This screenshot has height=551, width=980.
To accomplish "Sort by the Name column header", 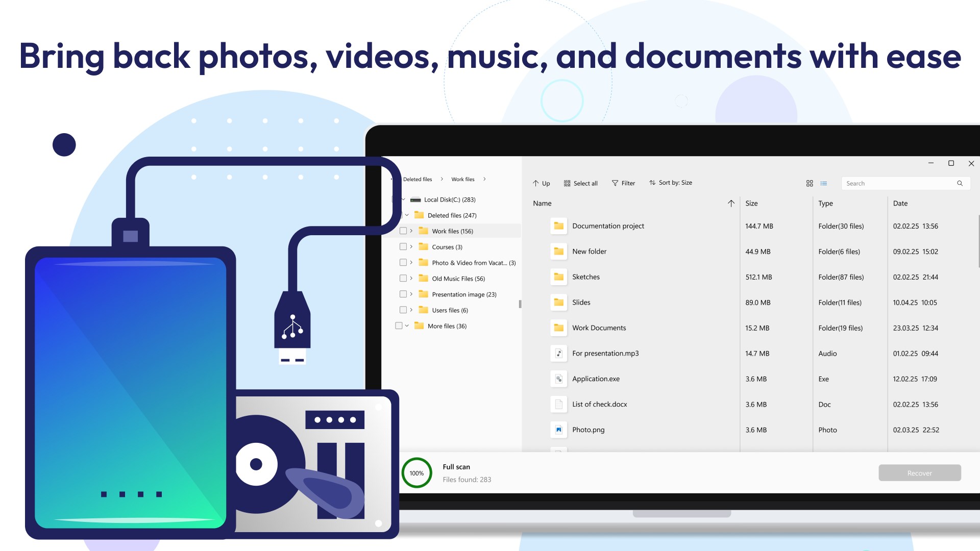I will pyautogui.click(x=542, y=203).
